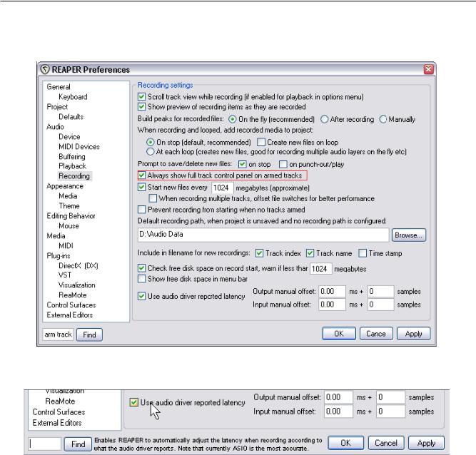Viewport: 476px width, 455px height.
Task: Open the MIDI Devices preferences page
Action: click(x=79, y=146)
